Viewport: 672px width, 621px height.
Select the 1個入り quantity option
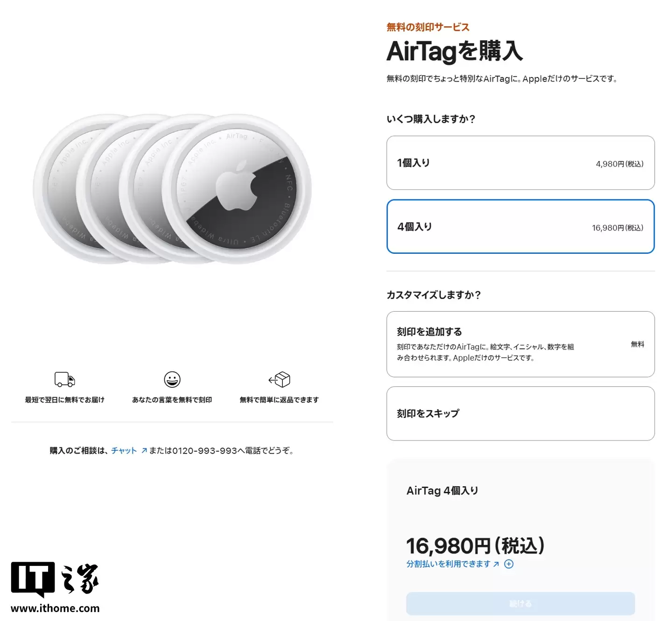(x=520, y=162)
